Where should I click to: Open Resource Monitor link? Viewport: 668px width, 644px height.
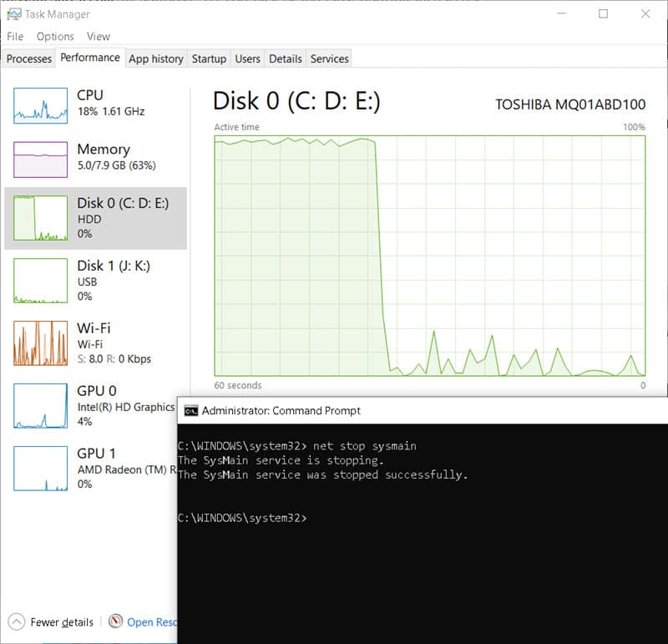click(152, 622)
